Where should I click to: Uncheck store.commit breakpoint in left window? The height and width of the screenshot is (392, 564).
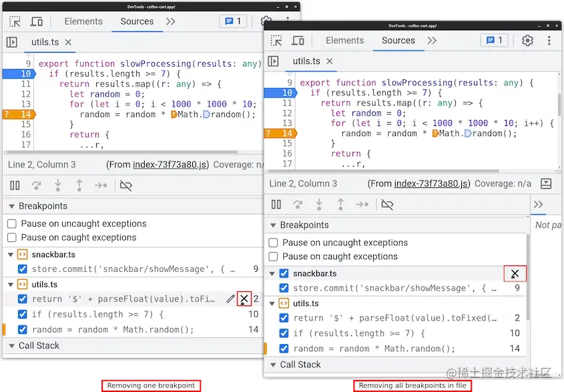(x=22, y=269)
